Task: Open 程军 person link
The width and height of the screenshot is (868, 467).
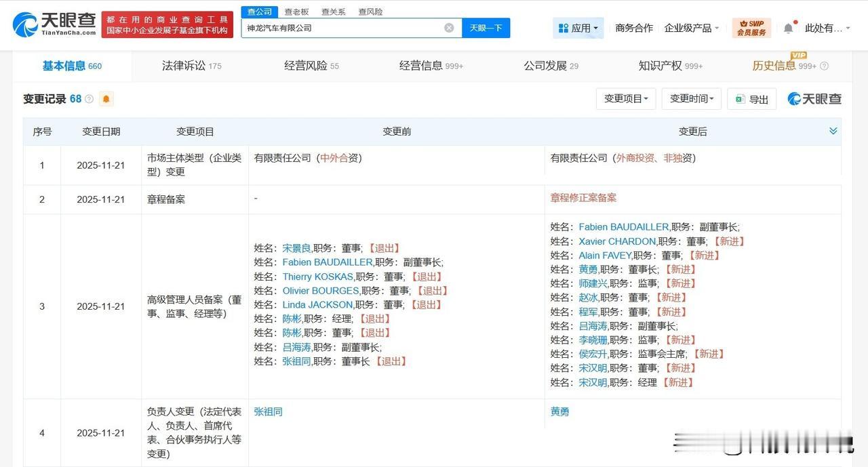Action: 589,312
